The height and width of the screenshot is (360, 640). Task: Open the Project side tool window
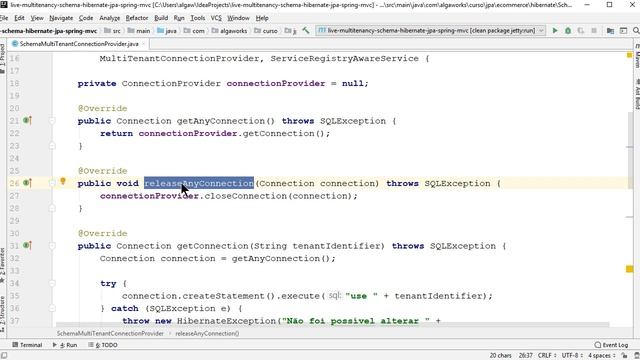coord(2,58)
